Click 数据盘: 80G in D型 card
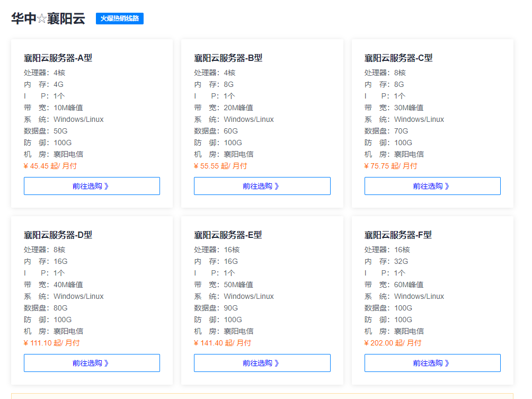532x399 pixels. (x=46, y=308)
